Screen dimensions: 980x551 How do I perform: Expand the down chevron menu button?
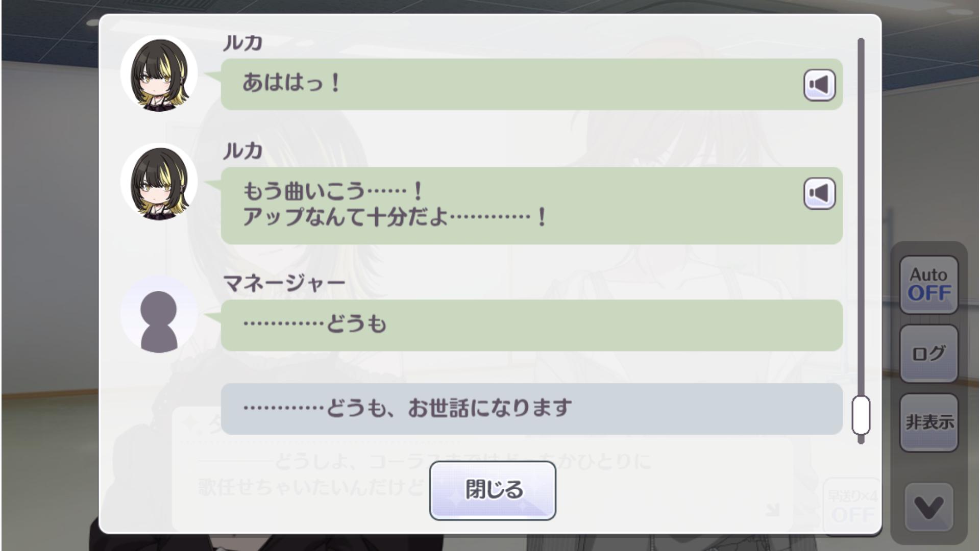[928, 507]
